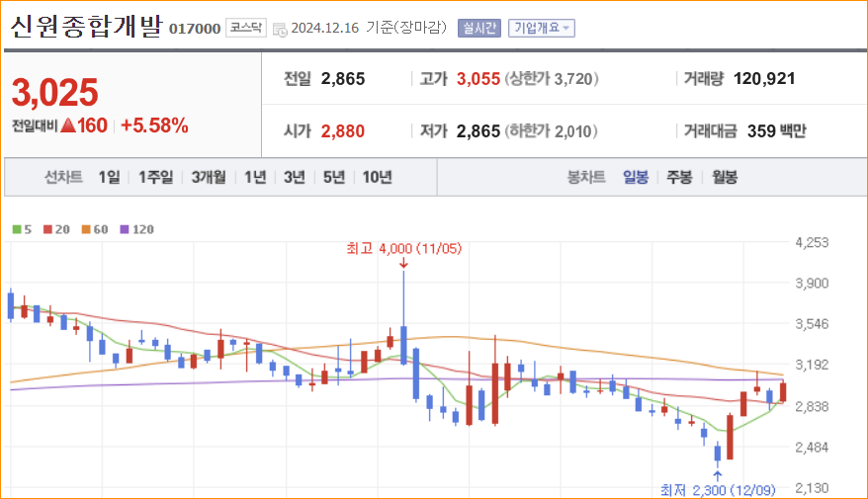Click the 봉차트 label
The image size is (868, 499).
pos(586,177)
